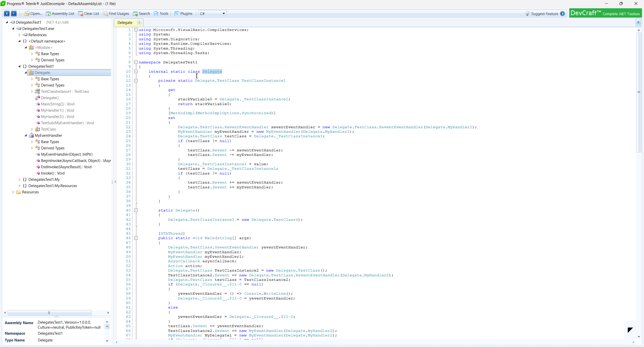Viewport: 644px width, 348px height.
Task: Collapse the namespace DelegatesTest1 code block
Action: (136, 62)
